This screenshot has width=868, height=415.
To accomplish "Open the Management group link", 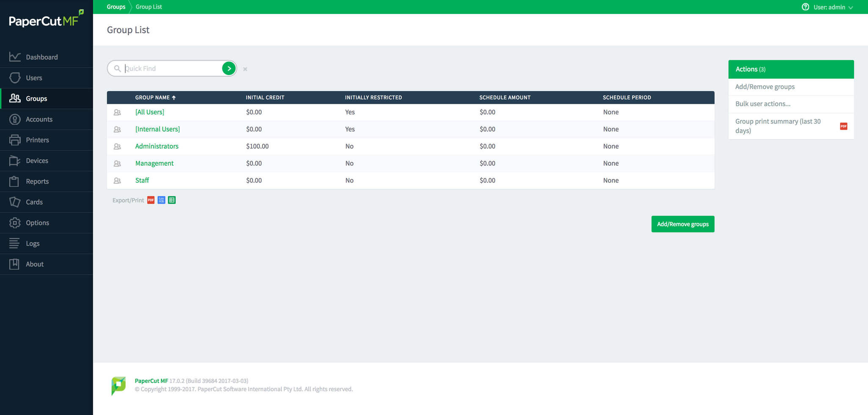I will tap(154, 163).
